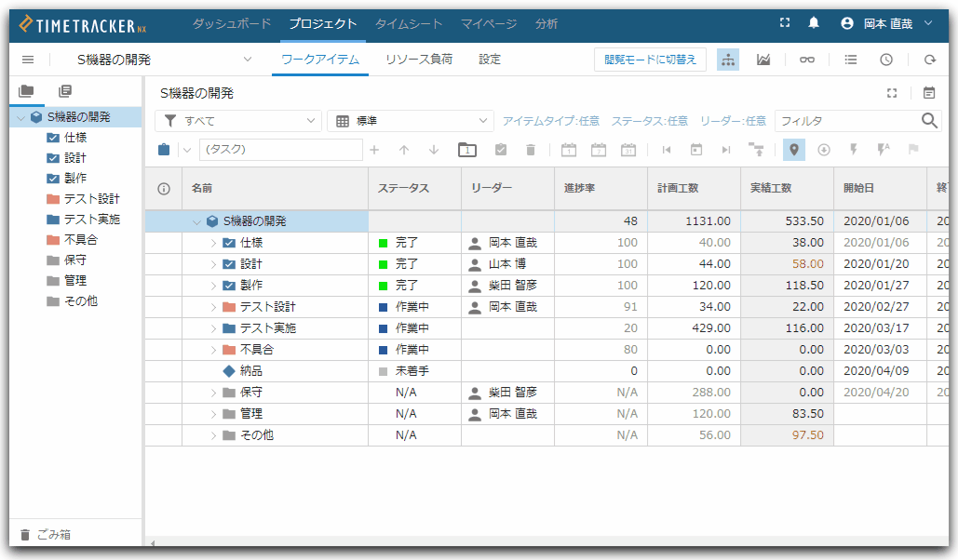Select the folder tab in the sidebar
The image size is (958, 560).
click(x=26, y=91)
